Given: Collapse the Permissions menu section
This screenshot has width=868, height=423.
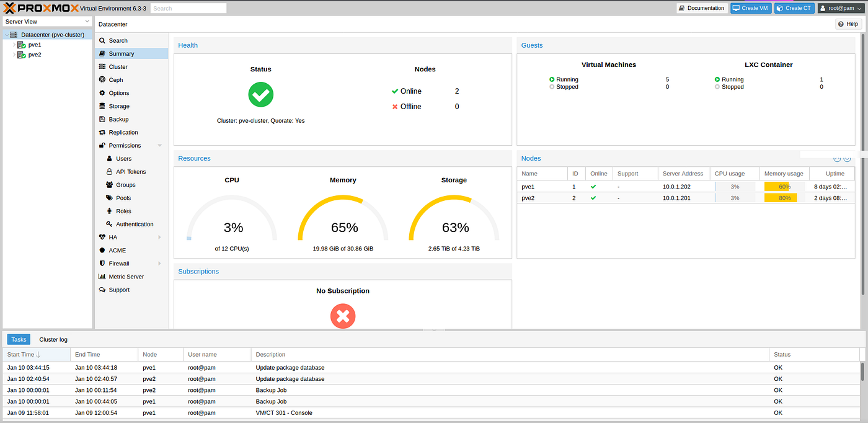Looking at the screenshot, I should pyautogui.click(x=159, y=146).
